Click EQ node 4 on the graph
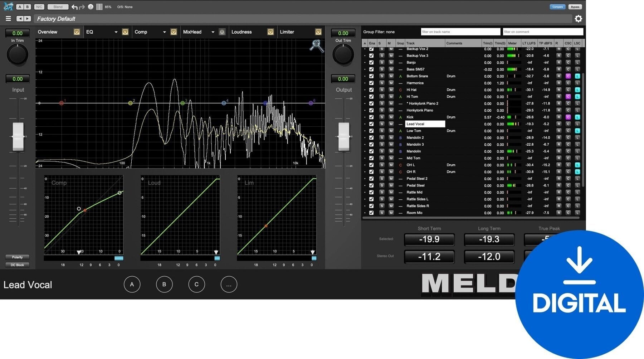644x359 pixels. [224, 103]
